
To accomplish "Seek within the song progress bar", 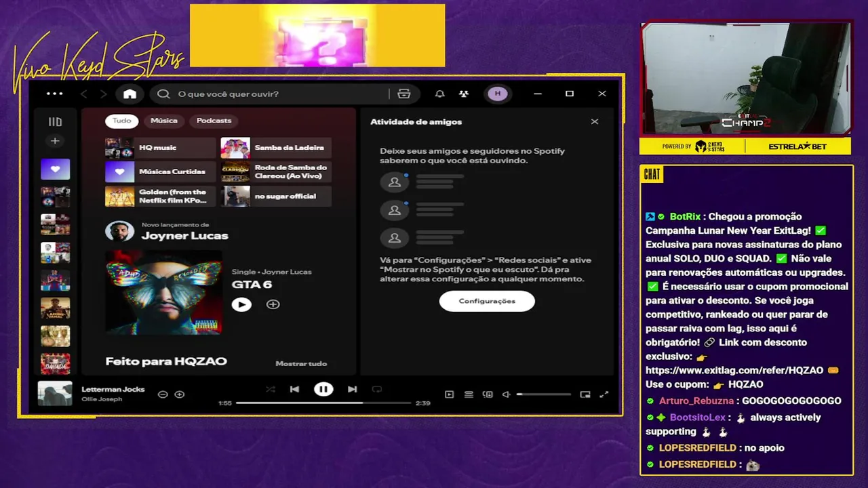I will tap(323, 403).
